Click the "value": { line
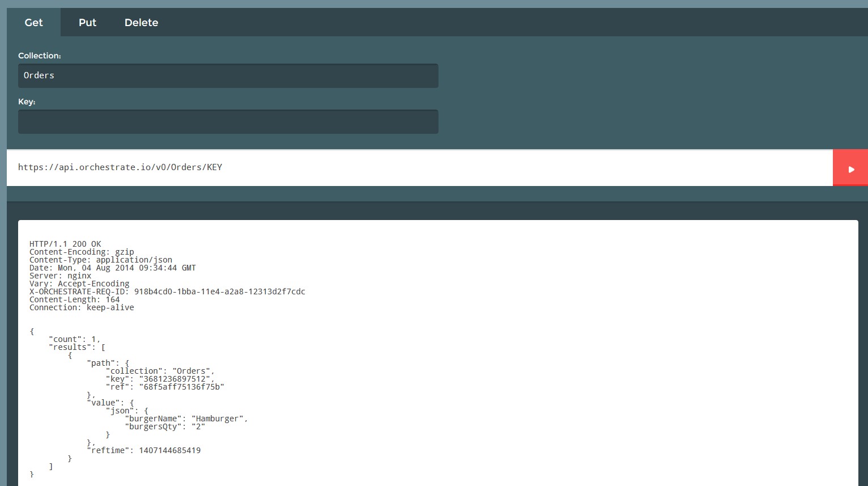 click(x=110, y=403)
